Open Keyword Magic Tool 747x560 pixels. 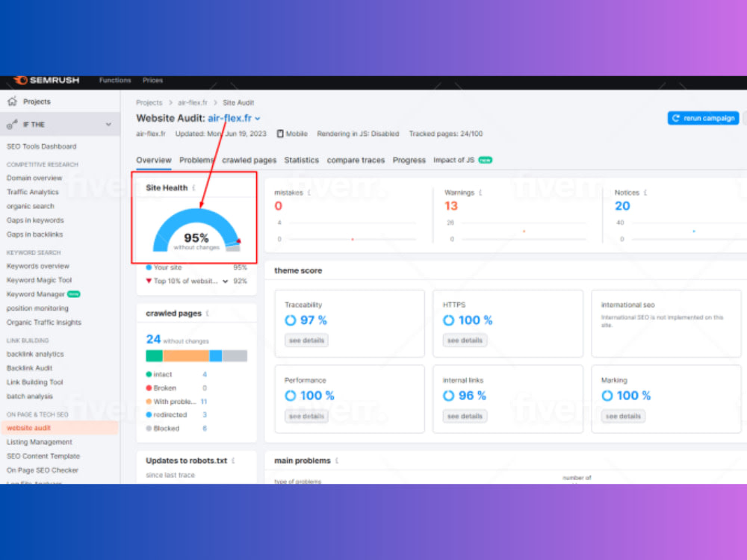[x=39, y=281]
